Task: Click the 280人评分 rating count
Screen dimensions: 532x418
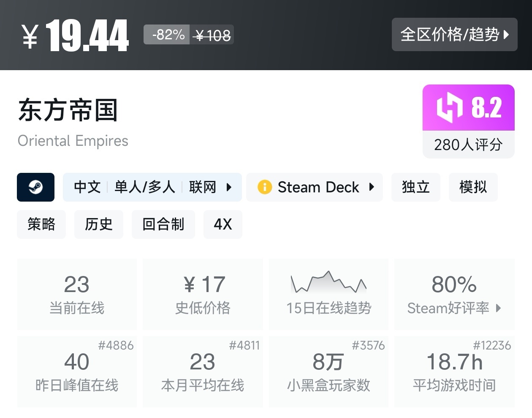Action: click(468, 145)
